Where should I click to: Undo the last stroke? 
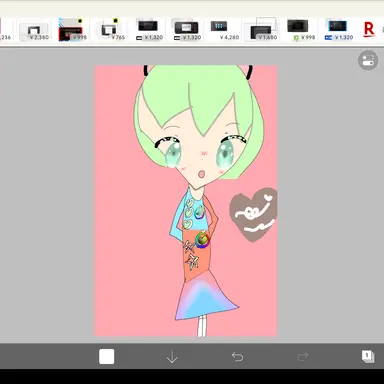pos(237,357)
